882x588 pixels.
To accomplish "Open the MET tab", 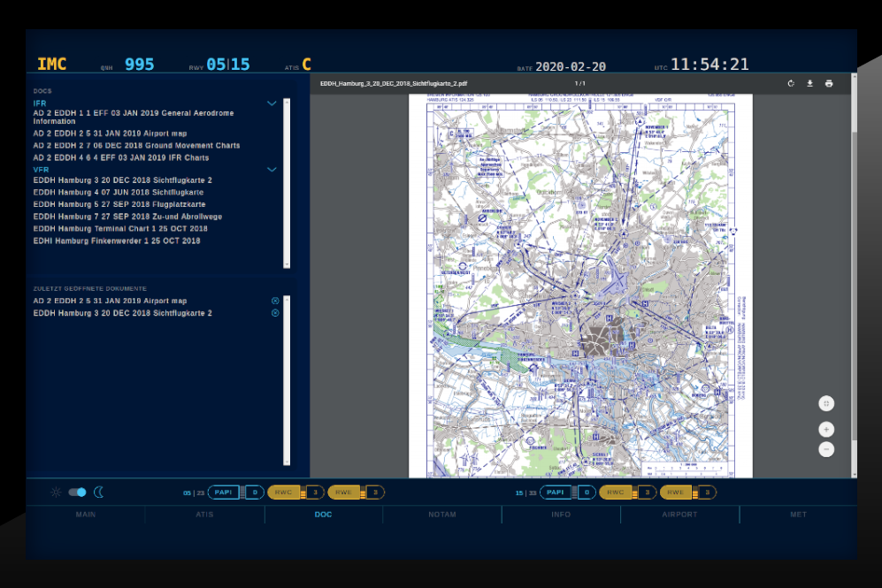I will 798,514.
